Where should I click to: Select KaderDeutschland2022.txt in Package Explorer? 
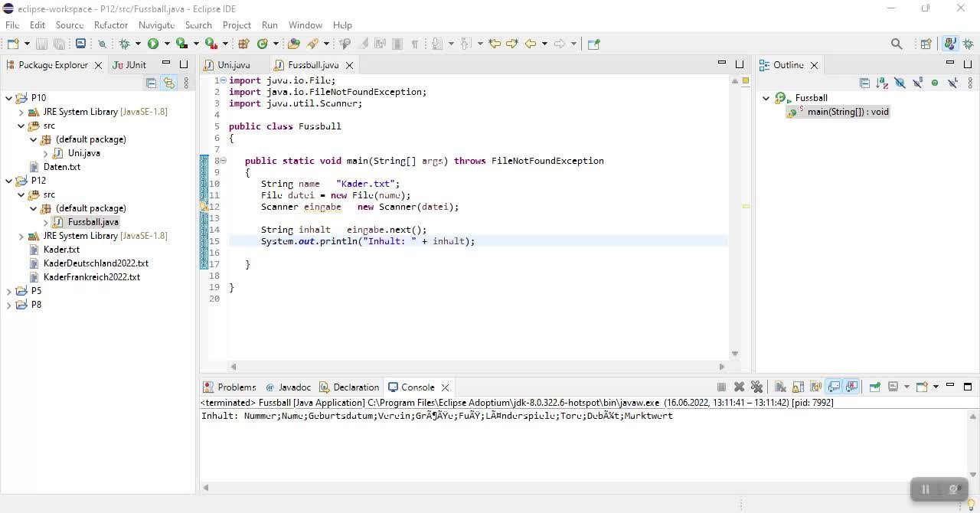(x=96, y=263)
